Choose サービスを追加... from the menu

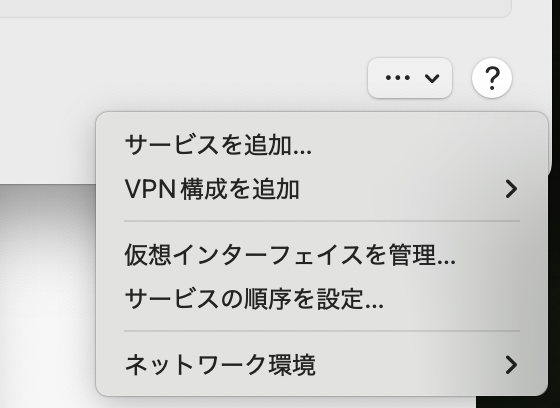point(322,145)
